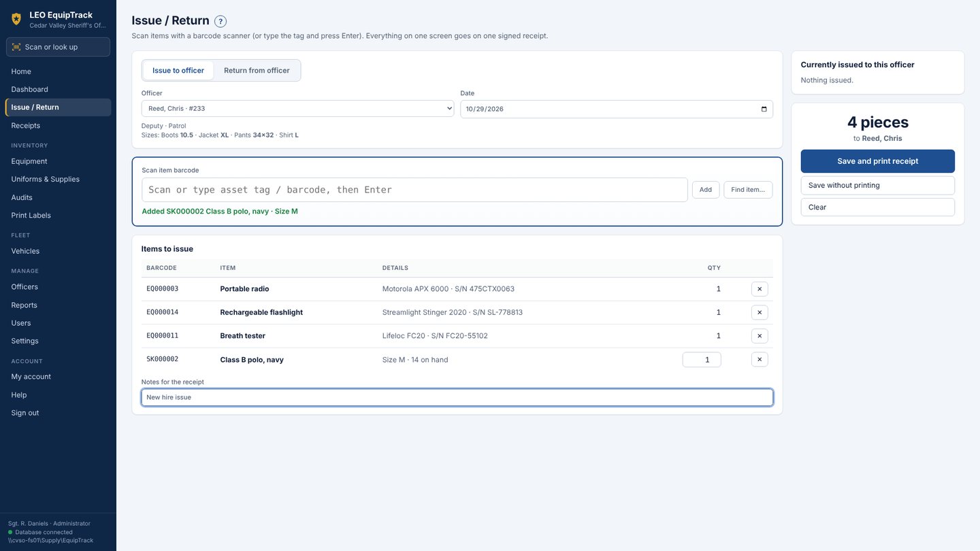Image resolution: width=980 pixels, height=551 pixels.
Task: Click the Add button next to barcode field
Action: (x=706, y=190)
